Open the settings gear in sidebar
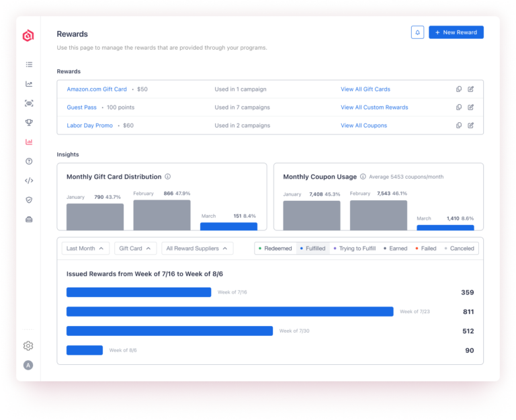 coord(28,346)
